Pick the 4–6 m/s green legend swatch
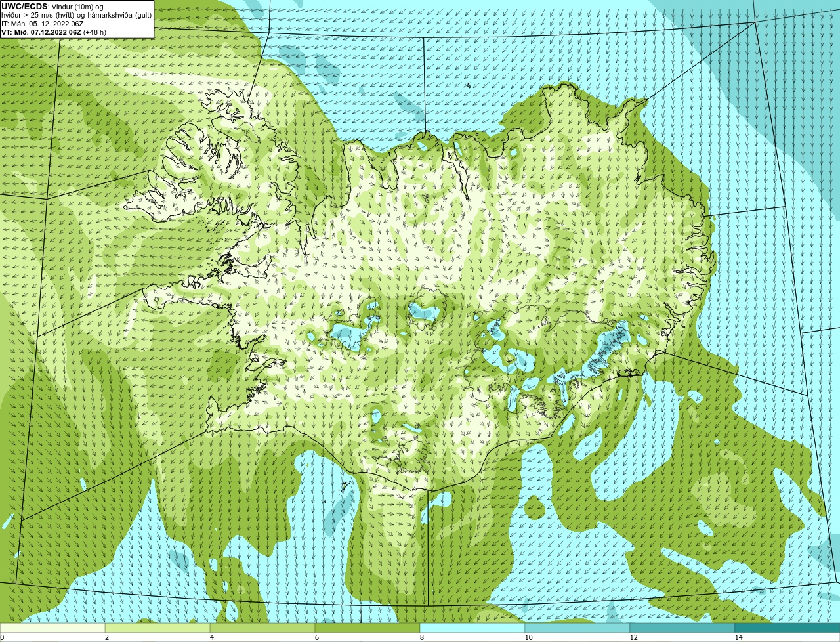Viewport: 840px width, 642px height. [262, 628]
